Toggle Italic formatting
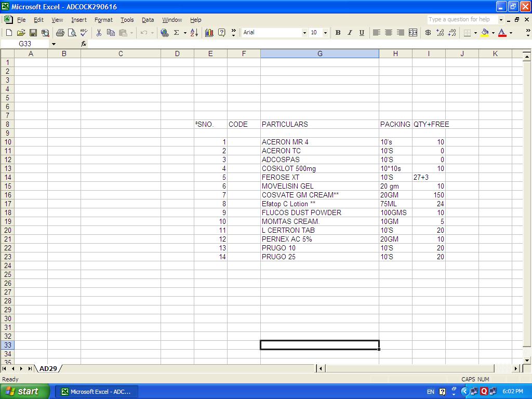The height and width of the screenshot is (399, 532). coord(350,33)
